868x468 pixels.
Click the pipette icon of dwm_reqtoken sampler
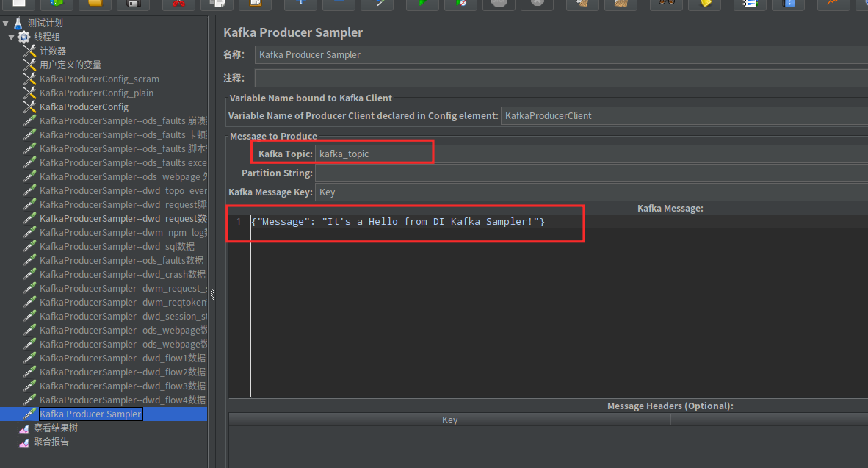pos(30,303)
